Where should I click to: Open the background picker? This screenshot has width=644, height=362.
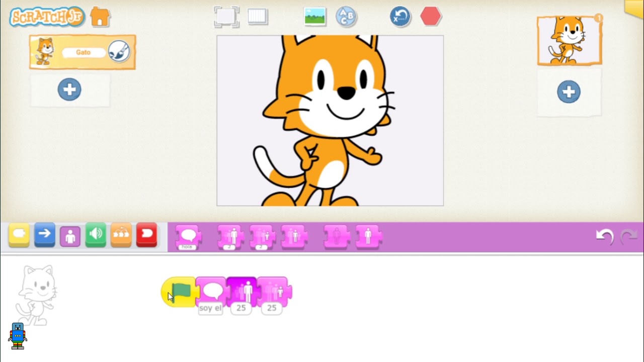315,17
